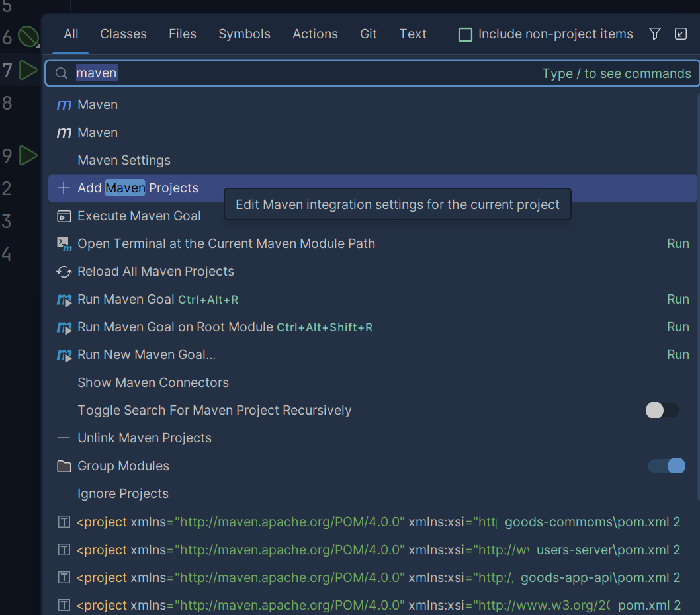Click the terminal icon for Maven Module Path

pos(64,244)
